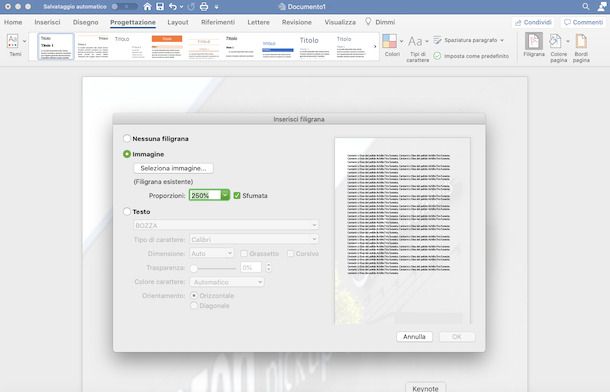This screenshot has height=392, width=610.
Task: Expand the style gallery arrow
Action: pos(375,46)
